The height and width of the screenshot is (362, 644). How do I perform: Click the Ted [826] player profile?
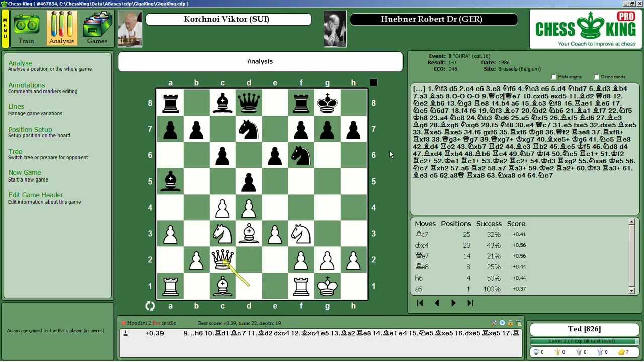[584, 329]
